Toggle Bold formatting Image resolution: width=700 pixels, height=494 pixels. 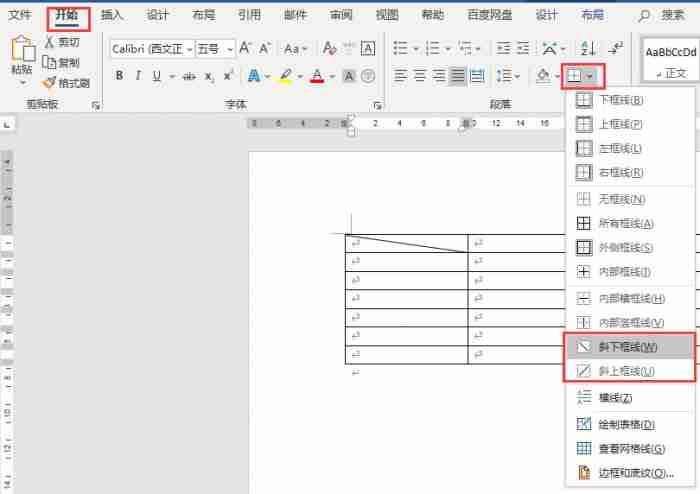(119, 76)
